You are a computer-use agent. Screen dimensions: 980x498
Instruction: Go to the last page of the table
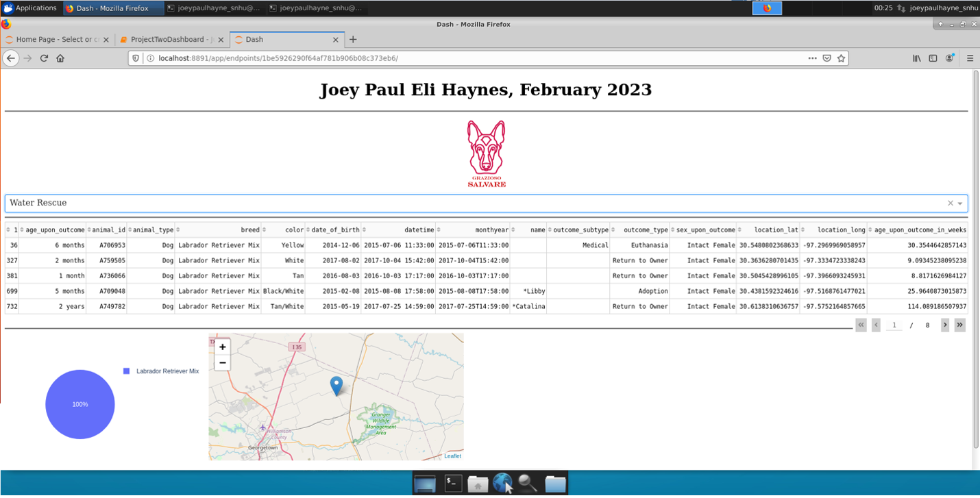(x=960, y=325)
